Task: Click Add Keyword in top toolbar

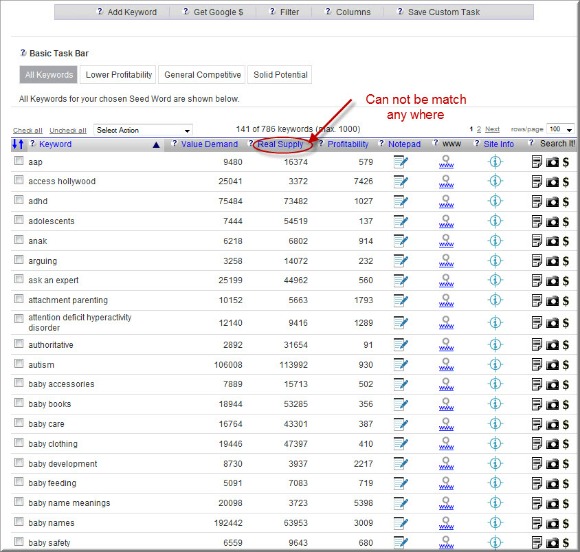Action: coord(132,12)
